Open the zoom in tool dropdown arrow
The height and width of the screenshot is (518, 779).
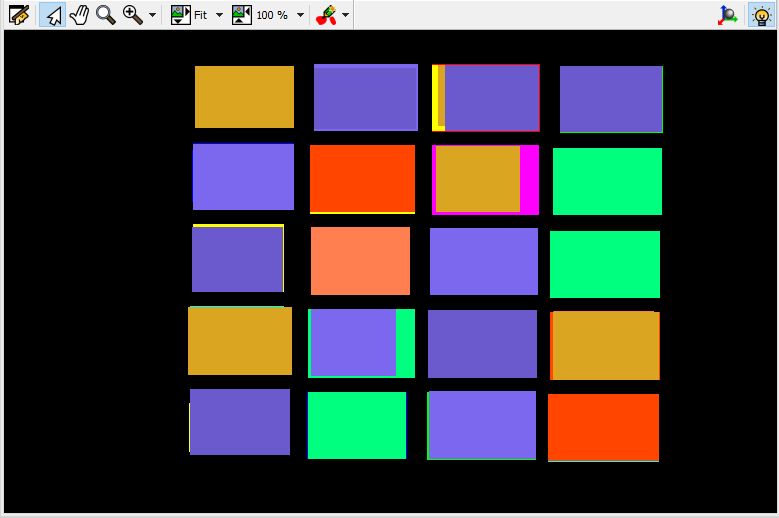(x=152, y=15)
